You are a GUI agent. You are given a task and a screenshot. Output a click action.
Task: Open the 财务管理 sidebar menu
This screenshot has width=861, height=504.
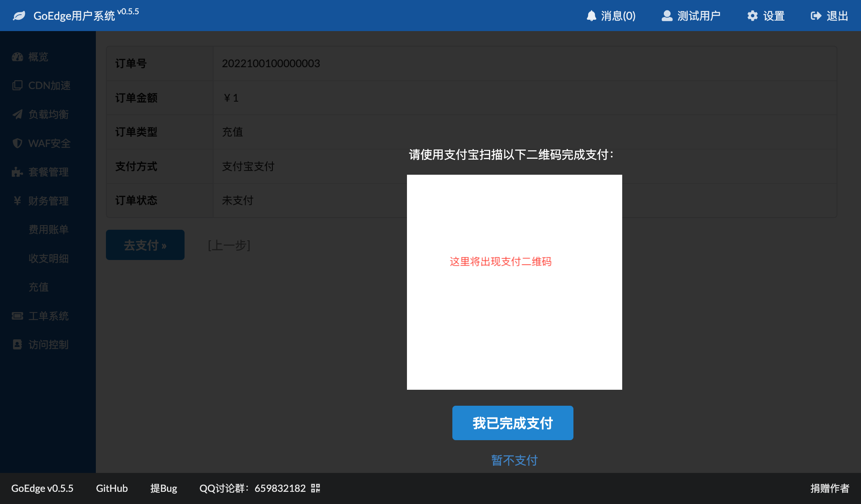click(x=48, y=201)
